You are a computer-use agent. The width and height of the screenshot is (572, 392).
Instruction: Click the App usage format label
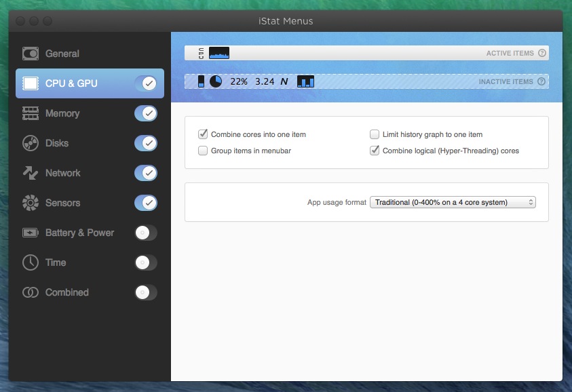tap(337, 202)
